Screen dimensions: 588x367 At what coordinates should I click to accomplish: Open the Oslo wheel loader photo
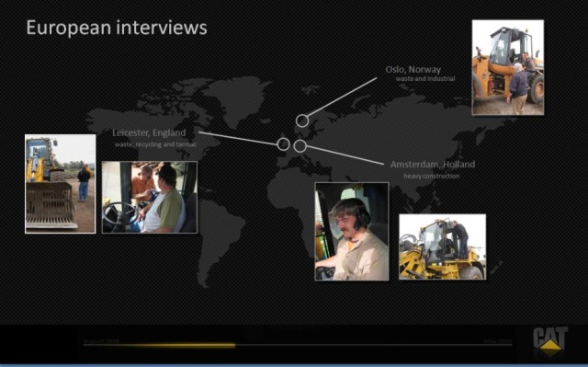click(x=508, y=67)
